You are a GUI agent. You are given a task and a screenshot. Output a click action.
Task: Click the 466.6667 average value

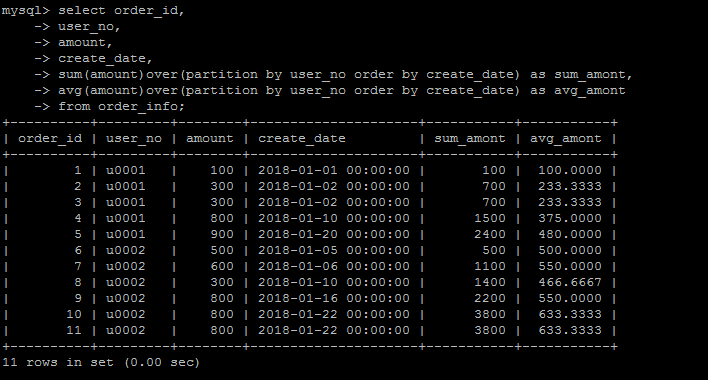pyautogui.click(x=570, y=283)
